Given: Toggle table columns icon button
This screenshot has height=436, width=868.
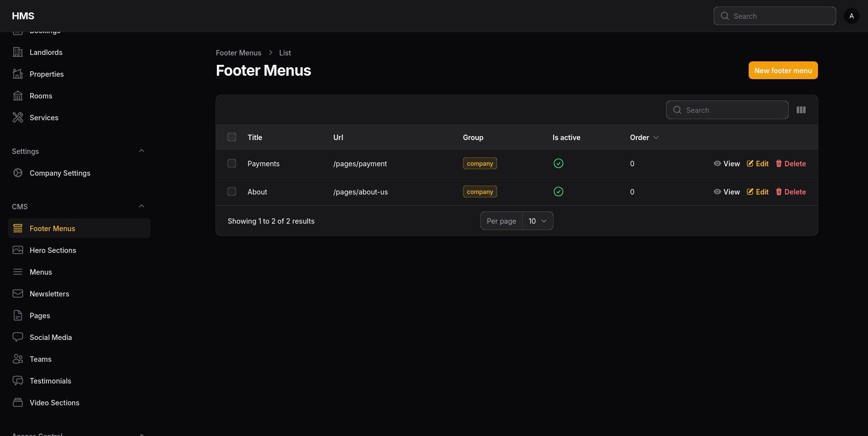Looking at the screenshot, I should (x=801, y=110).
